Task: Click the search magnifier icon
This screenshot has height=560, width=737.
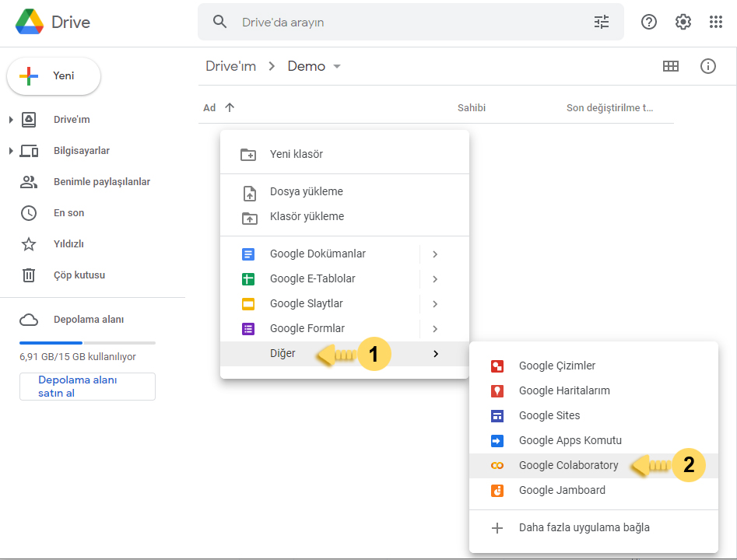Action: [219, 22]
